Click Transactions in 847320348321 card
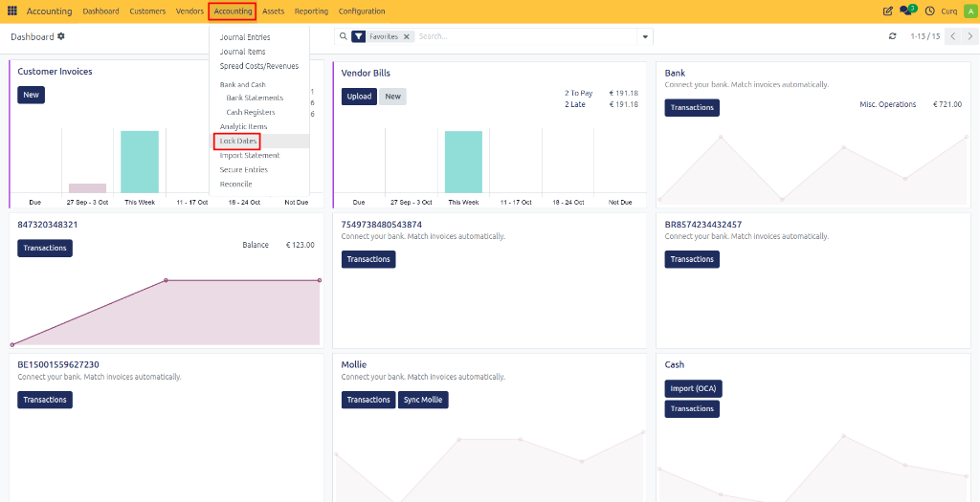Image resolution: width=980 pixels, height=502 pixels. pos(45,248)
